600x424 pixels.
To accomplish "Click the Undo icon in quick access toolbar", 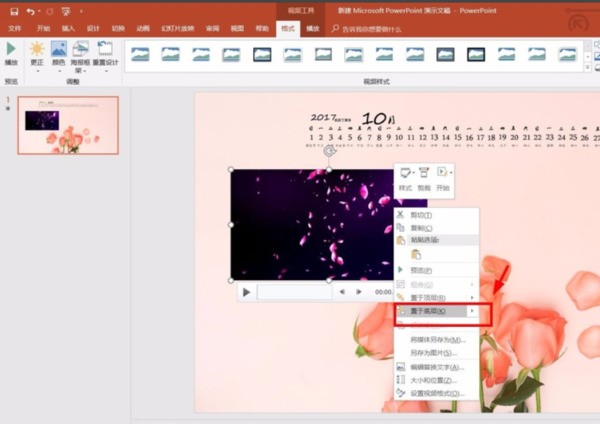I will (31, 11).
